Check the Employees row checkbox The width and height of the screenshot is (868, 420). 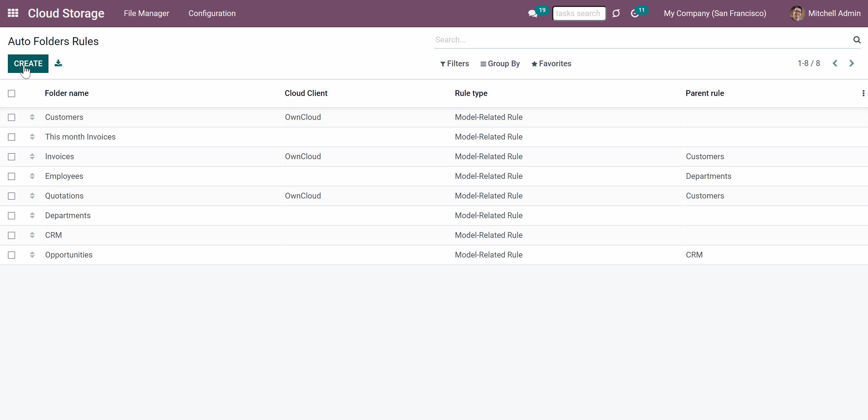(x=12, y=176)
